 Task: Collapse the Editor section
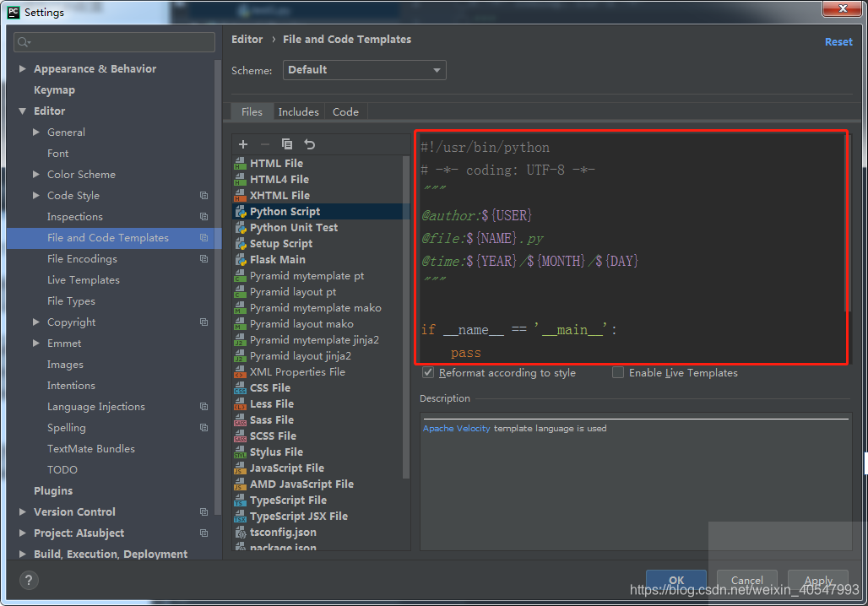click(x=23, y=111)
